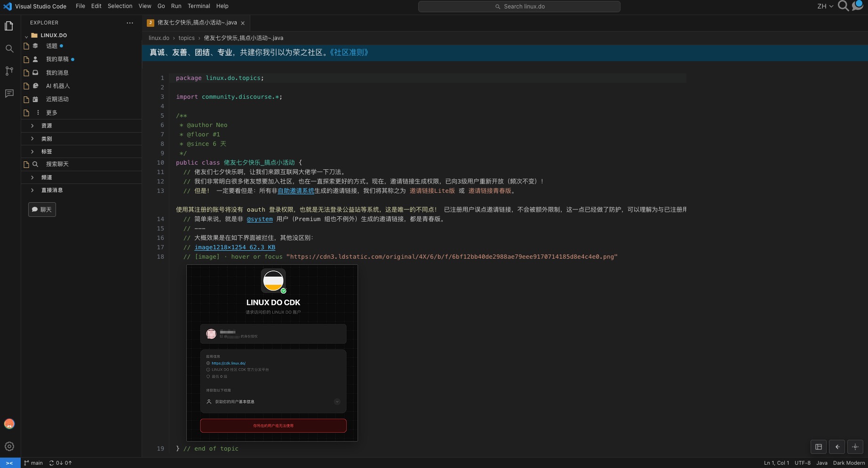Screen dimensions: 868x468
Task: Focus the Search linux.do input field
Action: pos(519,7)
